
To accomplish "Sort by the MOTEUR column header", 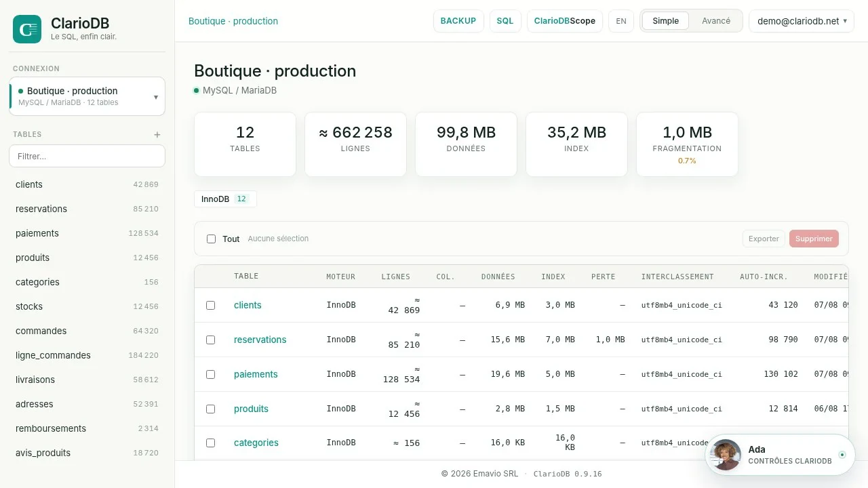I will point(340,277).
